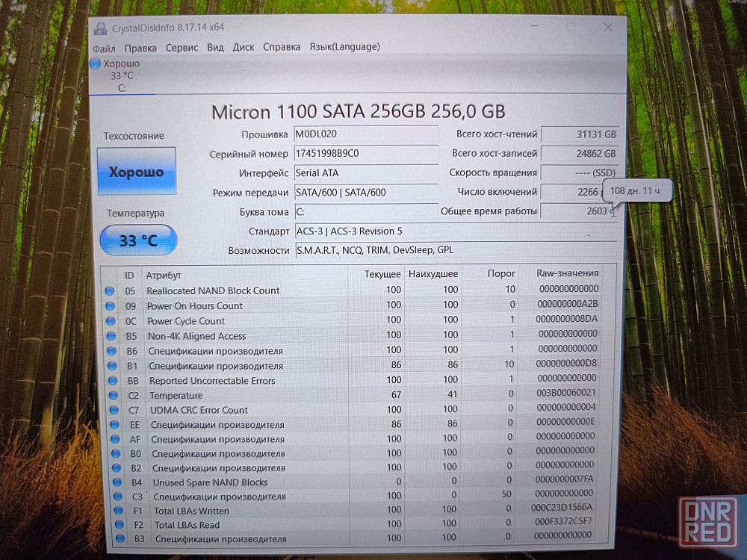Click blue status orb for Reallocated NAND Block Count

[110, 290]
